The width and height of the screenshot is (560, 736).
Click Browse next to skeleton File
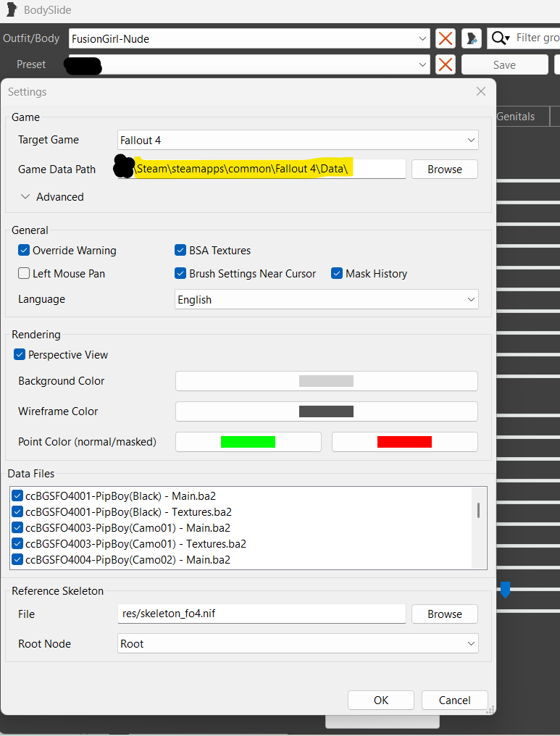pyautogui.click(x=445, y=614)
